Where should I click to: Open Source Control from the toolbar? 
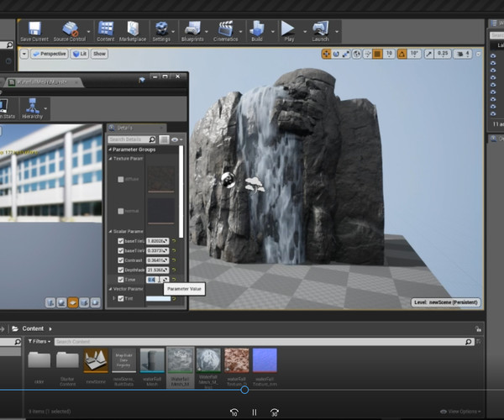click(70, 31)
